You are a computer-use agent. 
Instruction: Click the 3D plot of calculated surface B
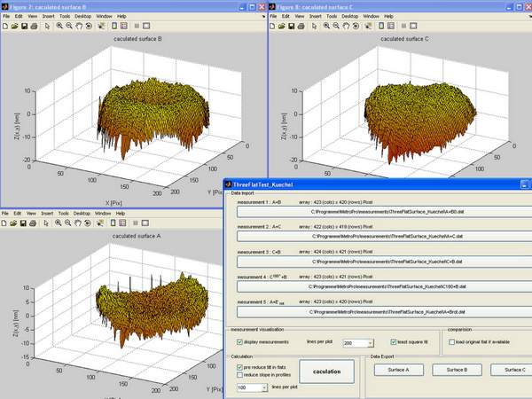point(153,117)
